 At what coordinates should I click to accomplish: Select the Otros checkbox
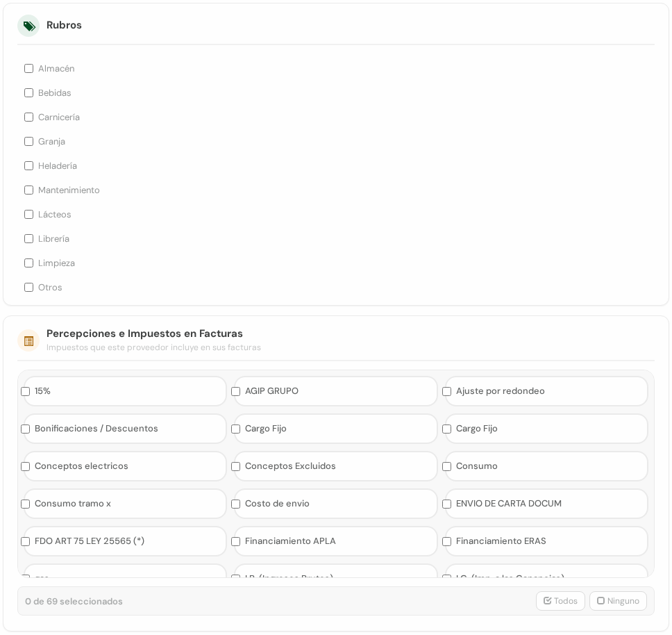pyautogui.click(x=28, y=287)
